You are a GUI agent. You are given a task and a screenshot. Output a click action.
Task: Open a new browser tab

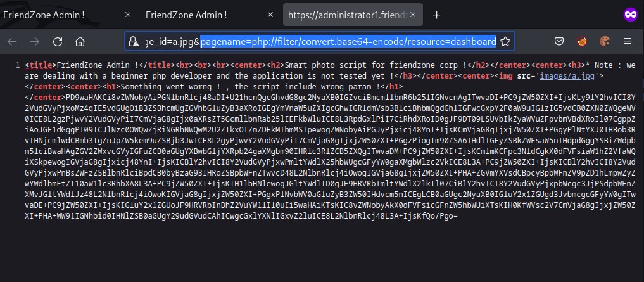436,15
